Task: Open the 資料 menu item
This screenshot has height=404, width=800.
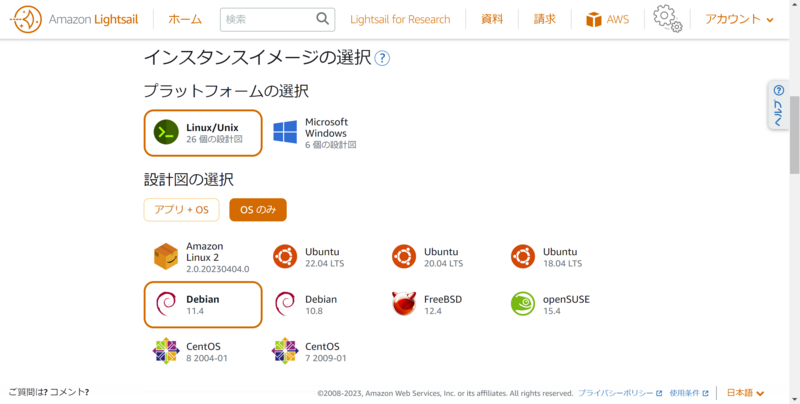Action: [492, 19]
